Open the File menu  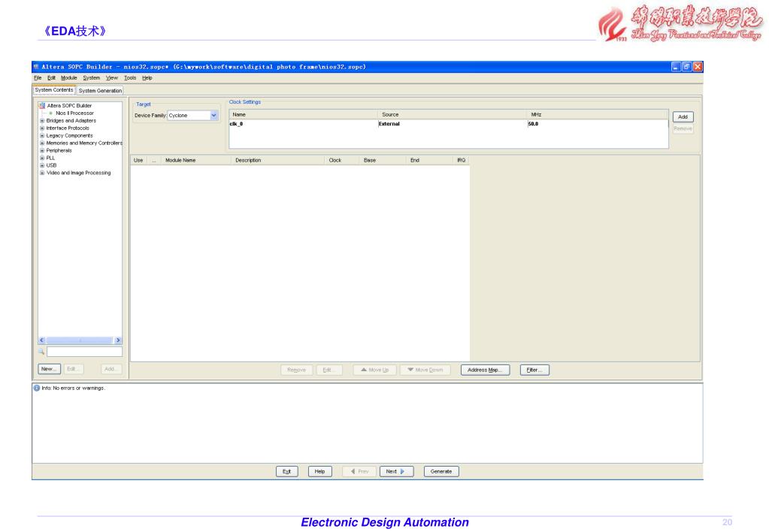38,78
